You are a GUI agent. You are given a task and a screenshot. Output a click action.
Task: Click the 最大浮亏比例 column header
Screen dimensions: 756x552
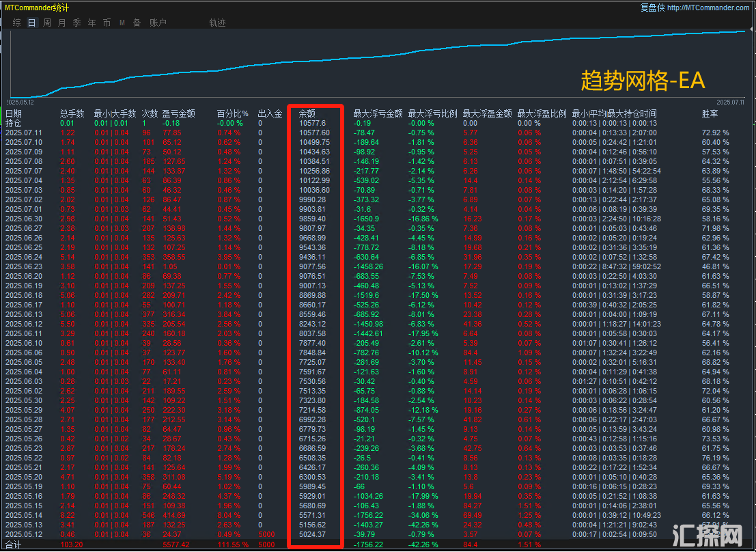tap(432, 113)
